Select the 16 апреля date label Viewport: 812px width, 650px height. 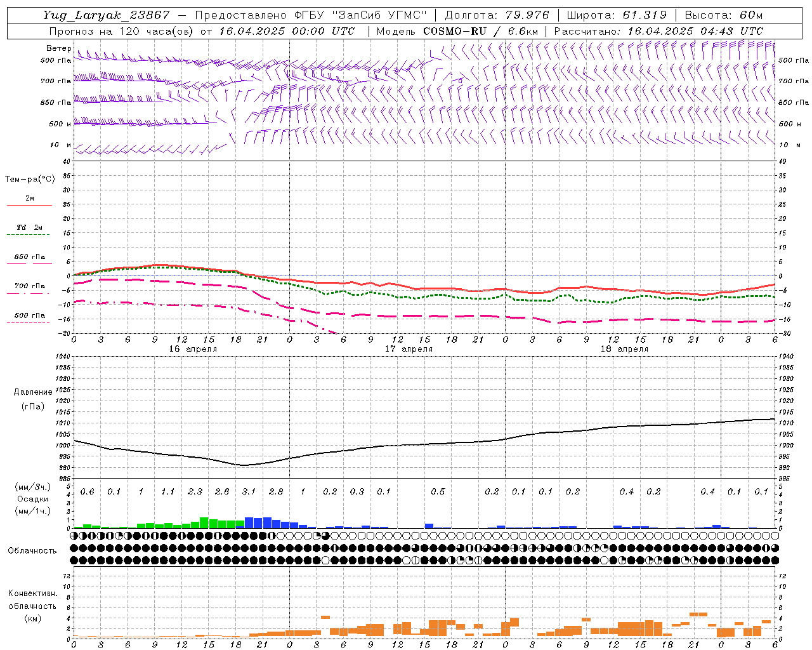[x=193, y=349]
